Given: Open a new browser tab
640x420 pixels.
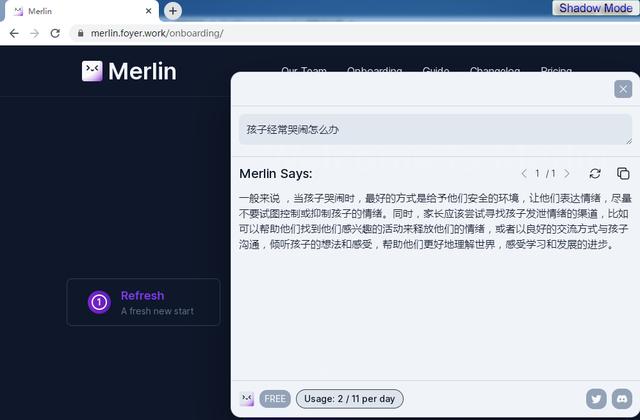Looking at the screenshot, I should point(173,11).
